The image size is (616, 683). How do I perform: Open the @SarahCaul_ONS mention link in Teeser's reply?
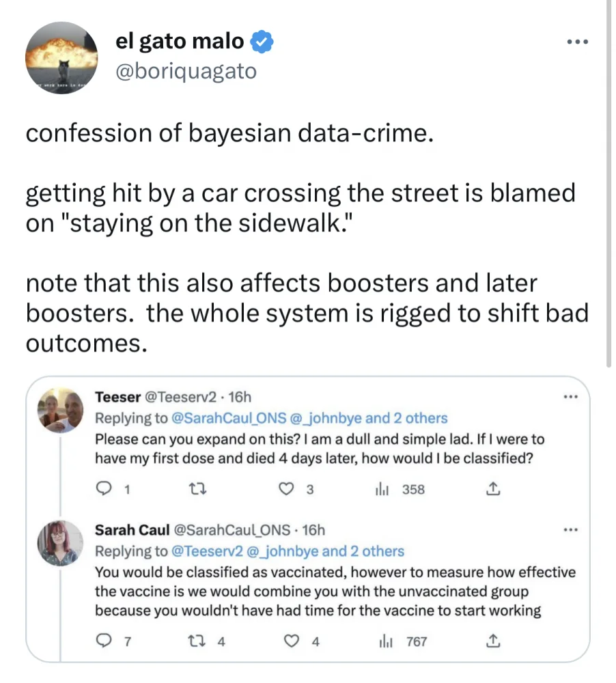[x=224, y=418]
